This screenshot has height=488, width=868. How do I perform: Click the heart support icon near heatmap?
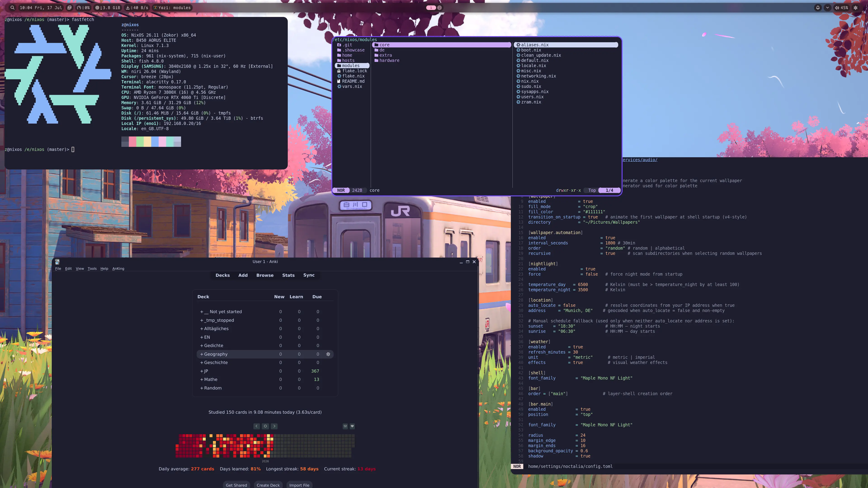pyautogui.click(x=352, y=426)
